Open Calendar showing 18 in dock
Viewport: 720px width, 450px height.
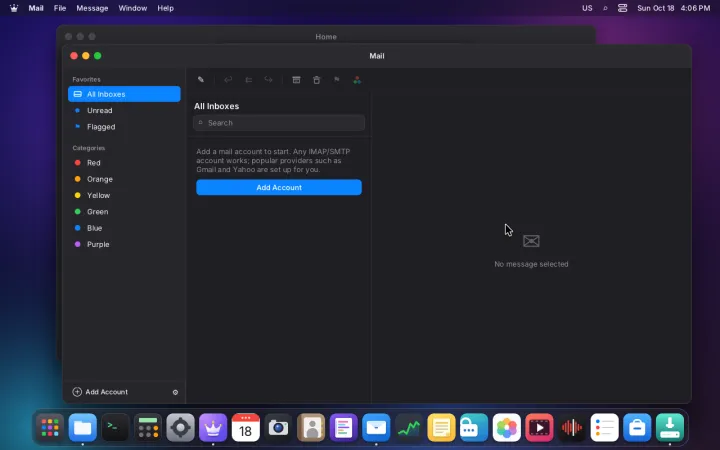[x=246, y=428]
